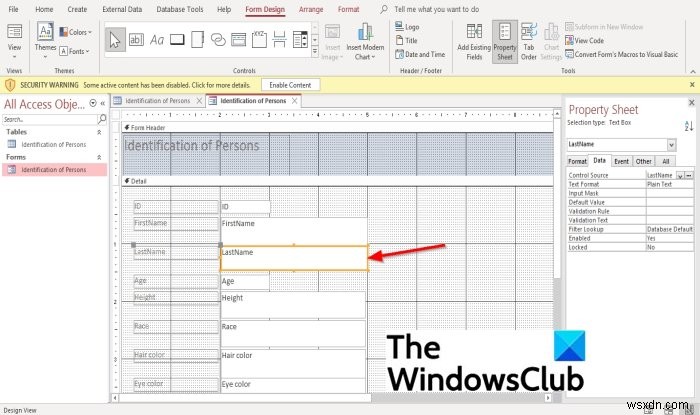Pick the Tab Control icon

tap(197, 40)
